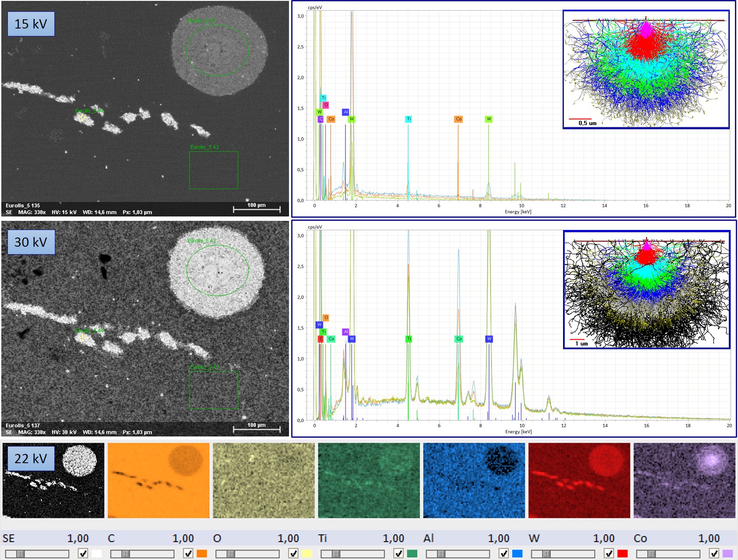Click the blue Al label in 15 kV spectrum

click(x=346, y=112)
